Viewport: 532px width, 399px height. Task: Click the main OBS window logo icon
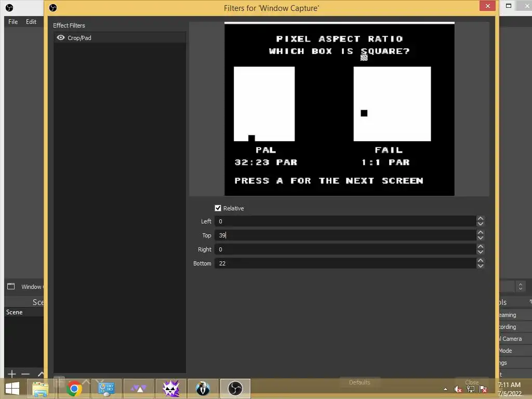9,8
